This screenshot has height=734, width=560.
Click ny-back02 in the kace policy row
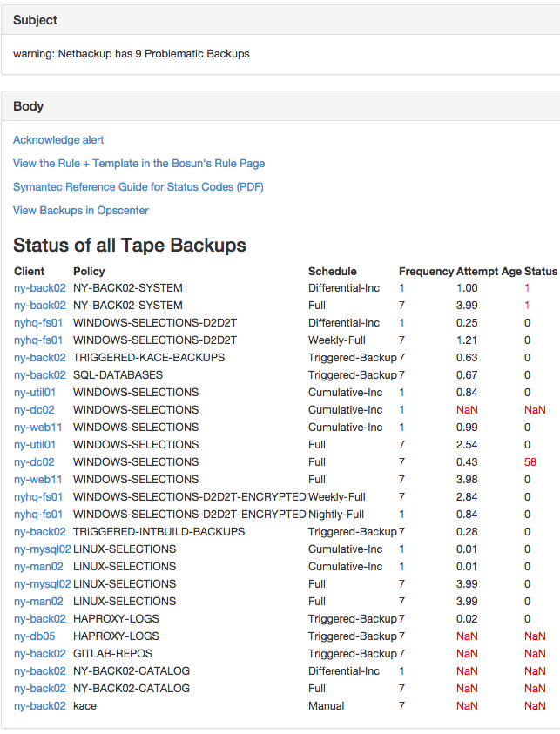[x=39, y=706]
